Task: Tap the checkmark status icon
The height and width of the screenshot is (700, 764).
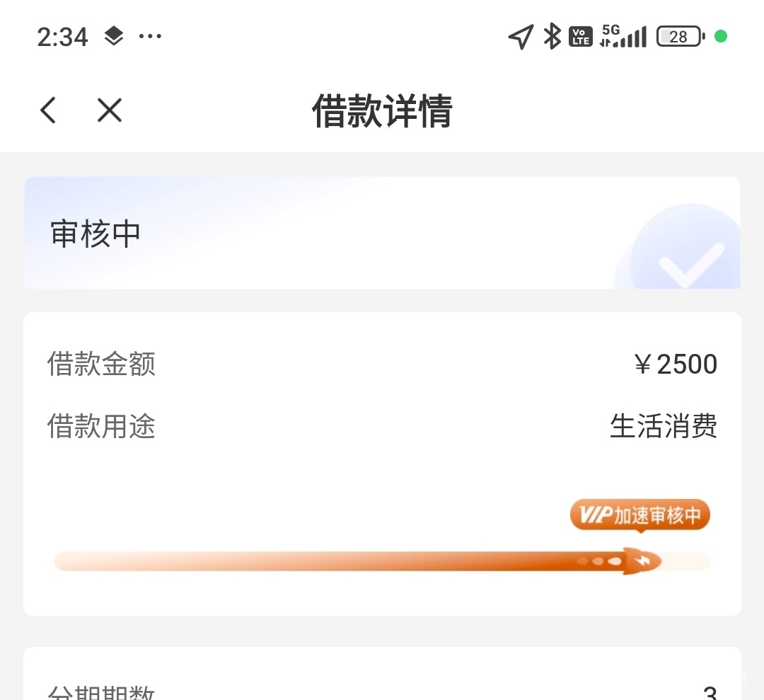Action: click(690, 260)
